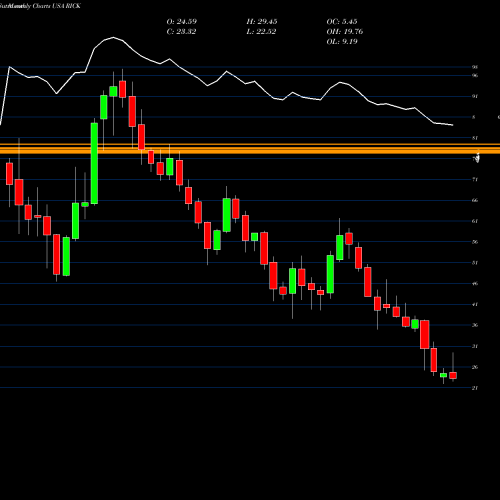Click the thick orange horizontal level band
The image size is (500, 500).
(250, 149)
